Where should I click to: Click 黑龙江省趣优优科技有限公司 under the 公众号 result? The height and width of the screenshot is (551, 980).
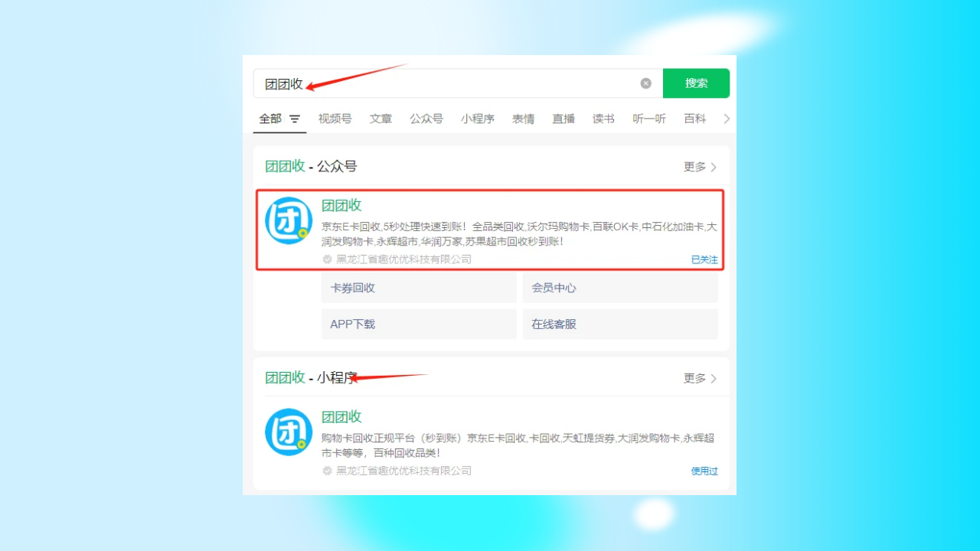[404, 259]
